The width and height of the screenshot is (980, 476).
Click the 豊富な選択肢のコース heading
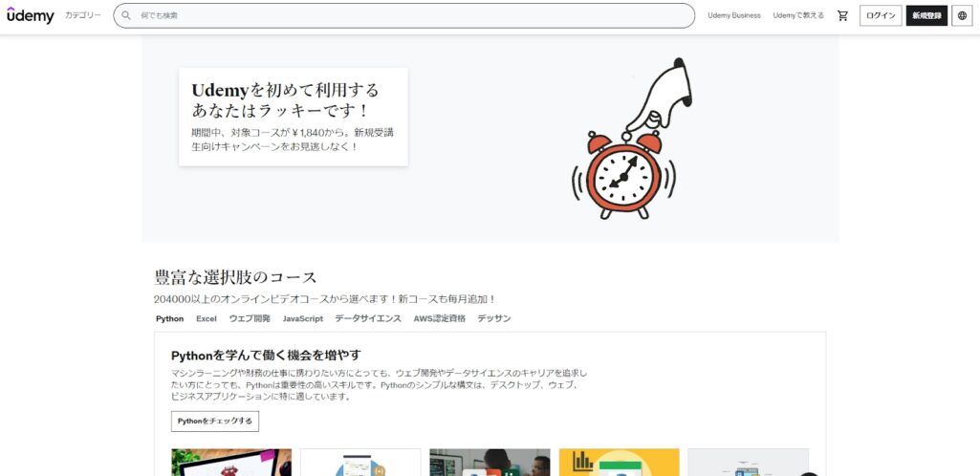(235, 277)
